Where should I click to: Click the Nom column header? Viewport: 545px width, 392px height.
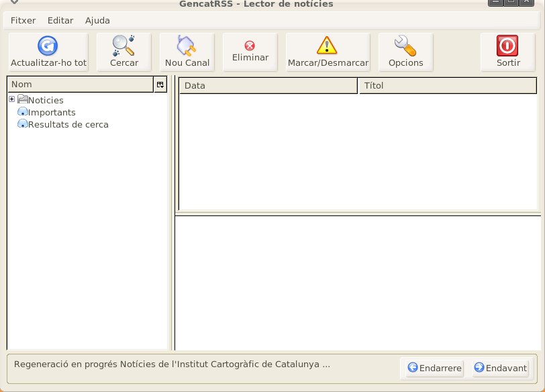pos(80,85)
